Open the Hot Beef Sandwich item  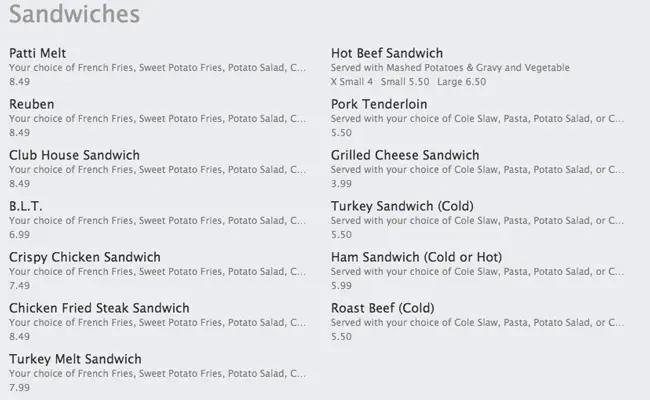(387, 53)
